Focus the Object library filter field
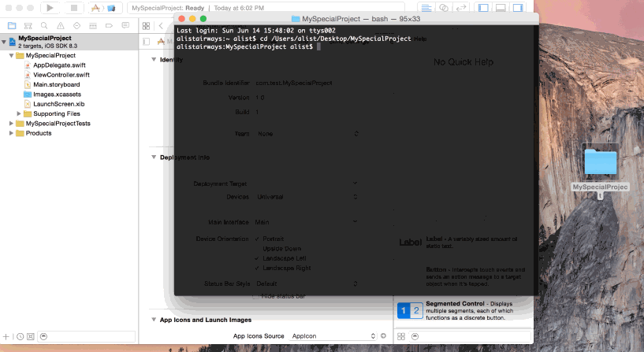The height and width of the screenshot is (352, 644). (471, 336)
